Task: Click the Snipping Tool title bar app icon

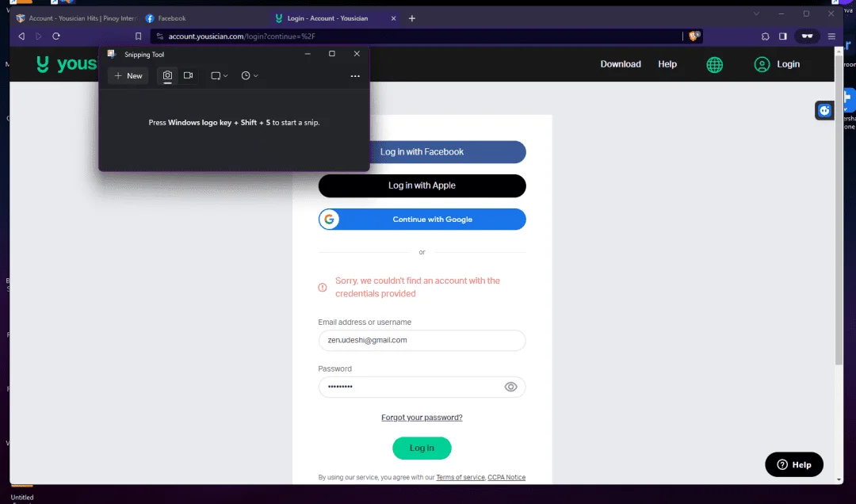Action: [x=112, y=54]
